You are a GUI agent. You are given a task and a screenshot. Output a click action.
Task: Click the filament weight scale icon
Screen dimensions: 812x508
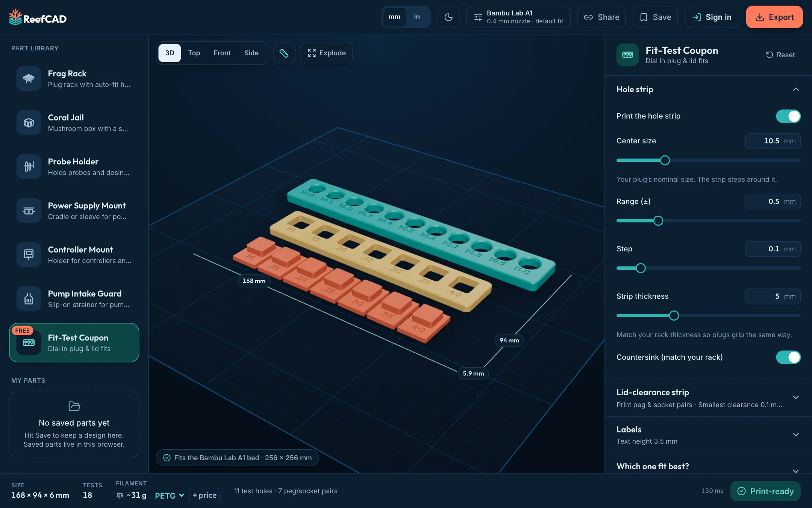(120, 496)
